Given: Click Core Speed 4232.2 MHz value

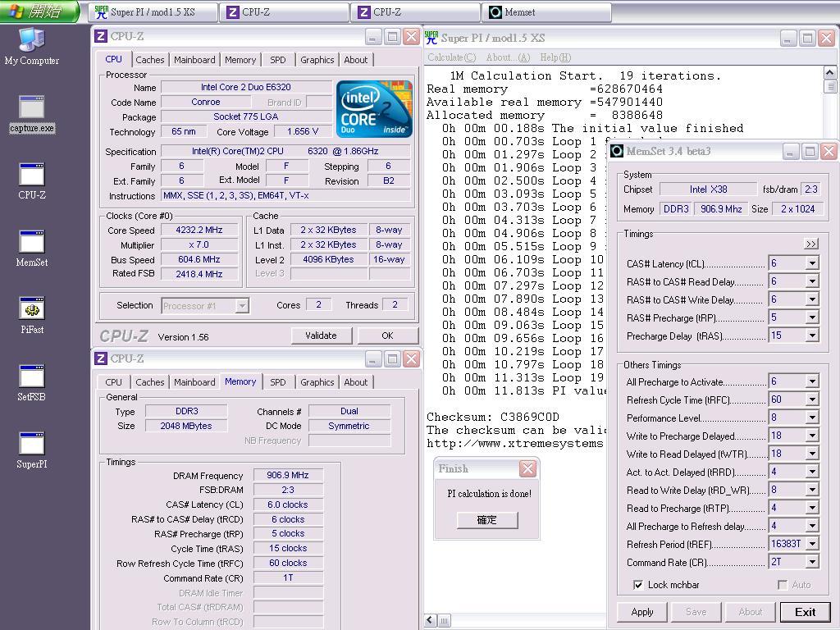Looking at the screenshot, I should [x=199, y=230].
